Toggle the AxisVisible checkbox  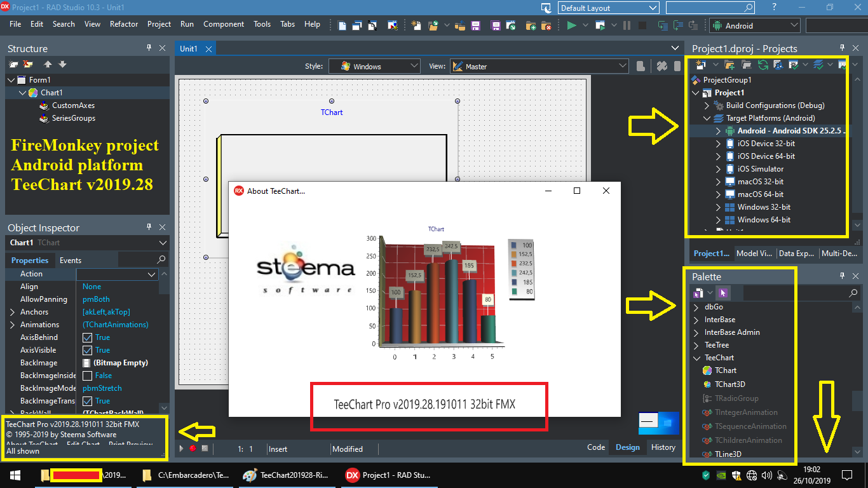88,350
